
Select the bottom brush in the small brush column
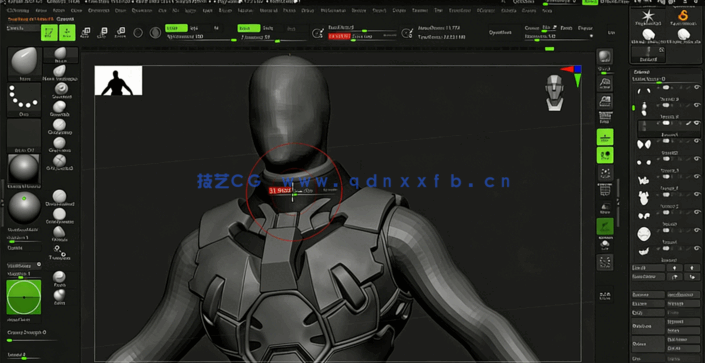pos(59,296)
